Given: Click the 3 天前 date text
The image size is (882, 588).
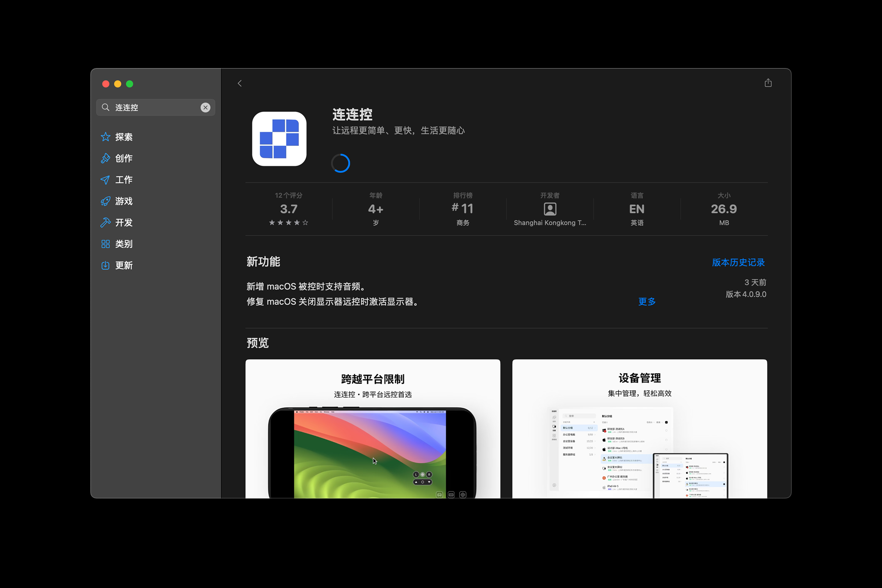Looking at the screenshot, I should pyautogui.click(x=755, y=282).
